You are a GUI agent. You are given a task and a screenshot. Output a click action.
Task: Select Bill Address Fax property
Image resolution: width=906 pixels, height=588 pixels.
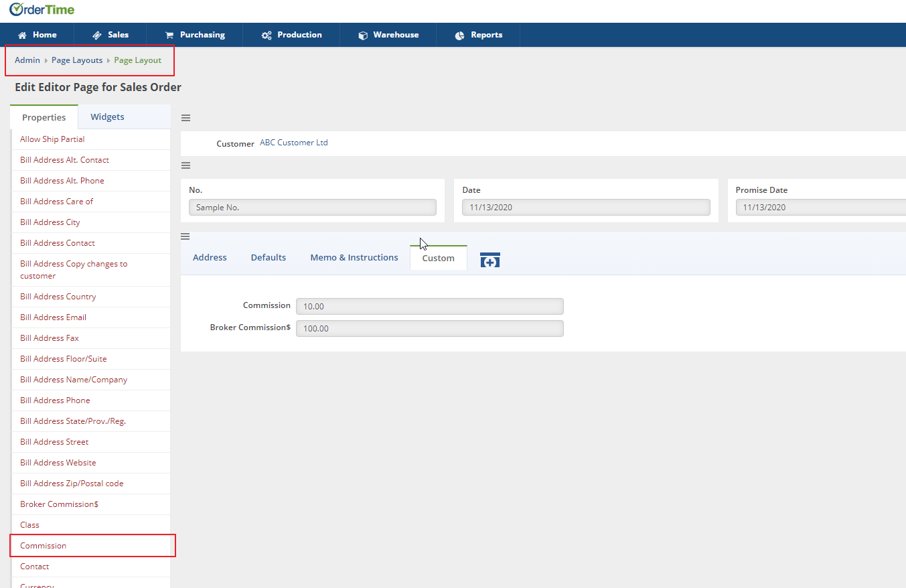(91, 338)
